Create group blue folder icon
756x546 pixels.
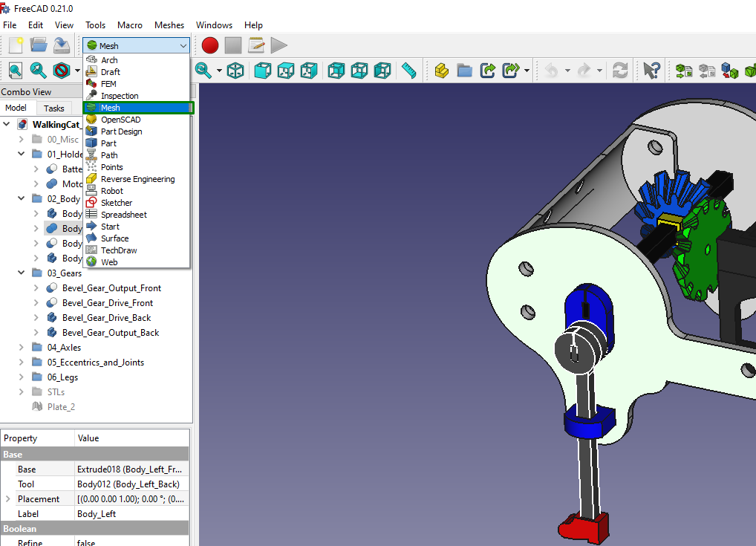tap(465, 71)
